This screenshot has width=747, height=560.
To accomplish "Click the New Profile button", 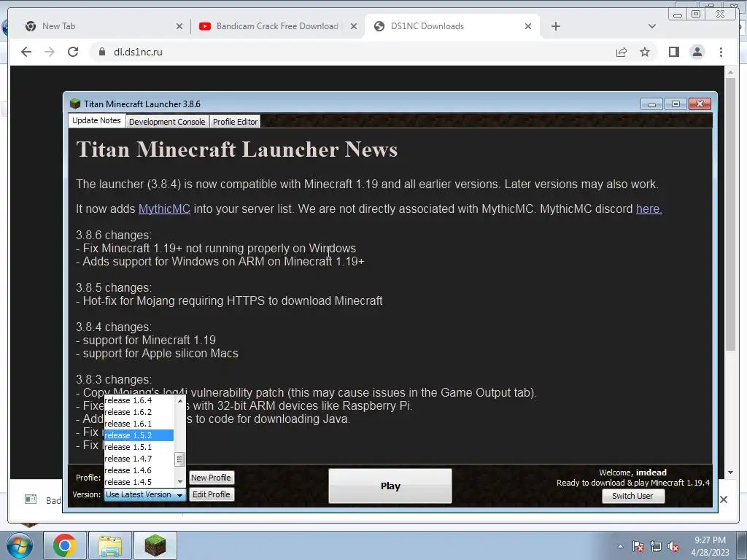I will pos(211,478).
